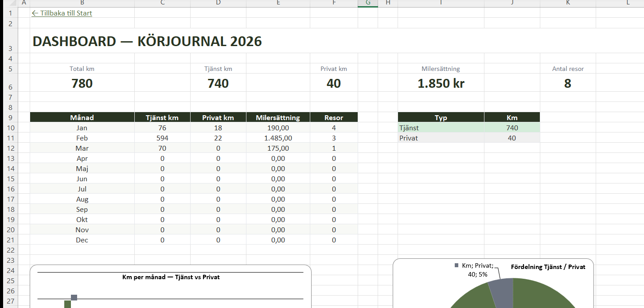The height and width of the screenshot is (308, 644).
Task: Select Feb Tjänst km cell showing 594
Action: click(x=162, y=138)
